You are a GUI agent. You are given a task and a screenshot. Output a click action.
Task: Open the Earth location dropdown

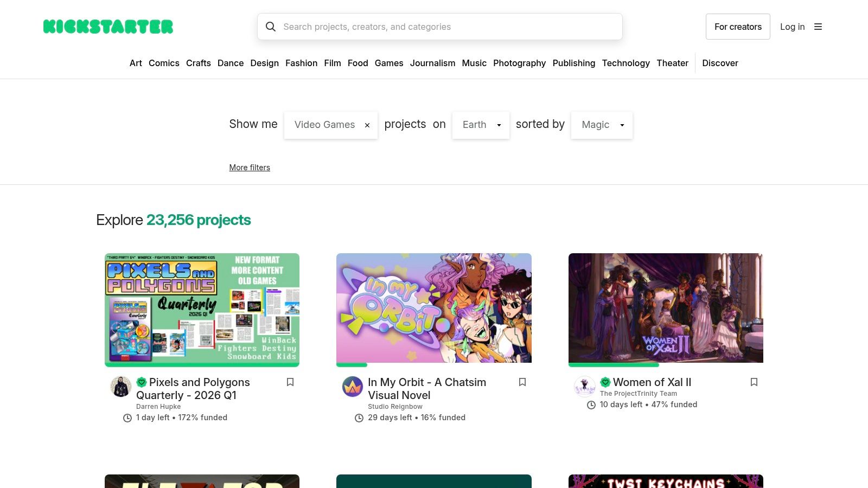pos(481,125)
